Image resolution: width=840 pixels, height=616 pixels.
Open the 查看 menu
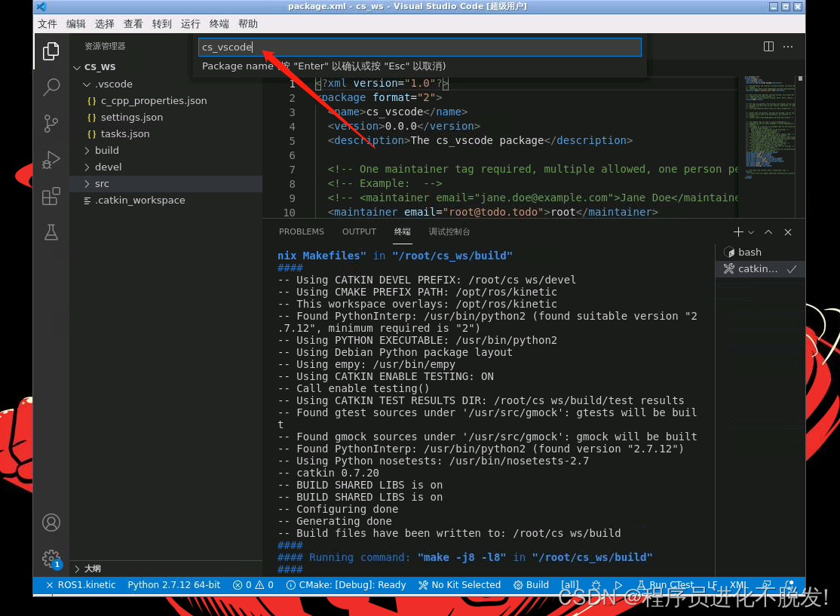point(133,23)
